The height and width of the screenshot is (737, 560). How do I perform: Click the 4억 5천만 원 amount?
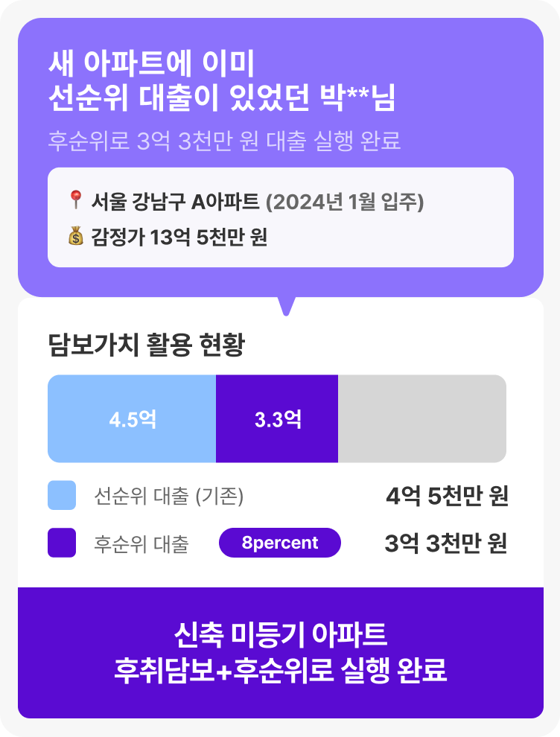click(447, 496)
